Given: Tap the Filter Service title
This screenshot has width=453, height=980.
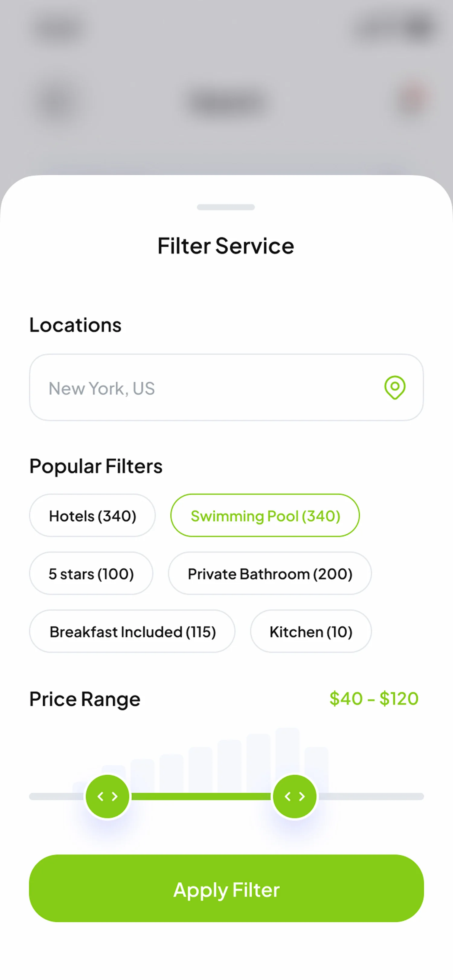Looking at the screenshot, I should tap(226, 246).
